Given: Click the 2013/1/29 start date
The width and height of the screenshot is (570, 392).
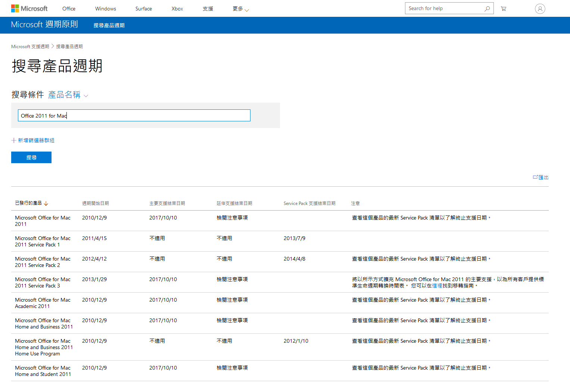Looking at the screenshot, I should coord(94,279).
